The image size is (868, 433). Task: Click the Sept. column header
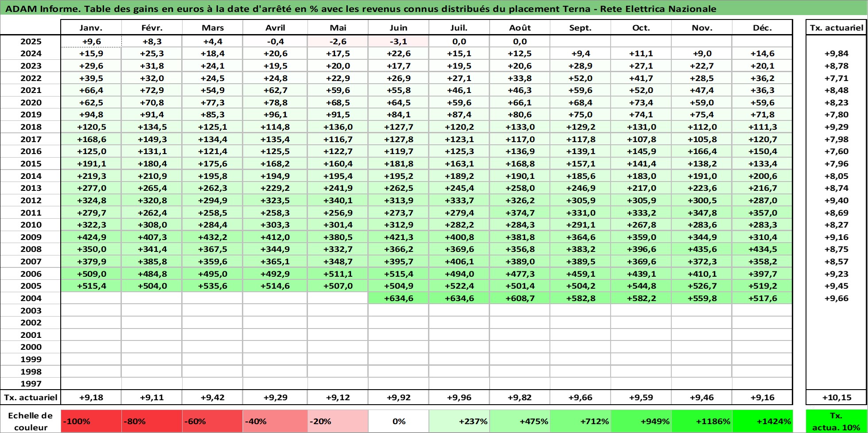click(x=580, y=27)
